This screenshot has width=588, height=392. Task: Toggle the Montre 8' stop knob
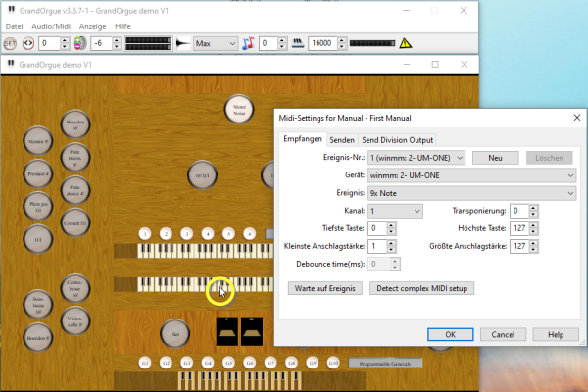point(38,141)
